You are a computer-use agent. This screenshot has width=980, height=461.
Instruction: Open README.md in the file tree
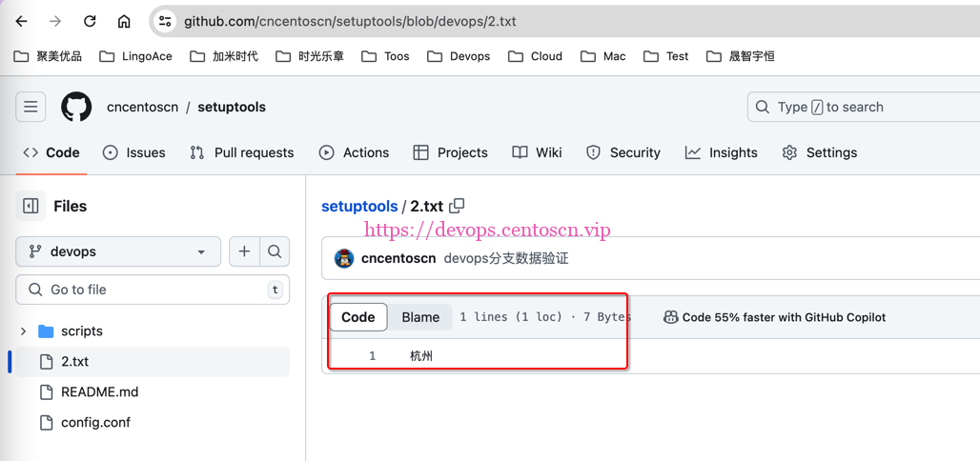tap(99, 391)
